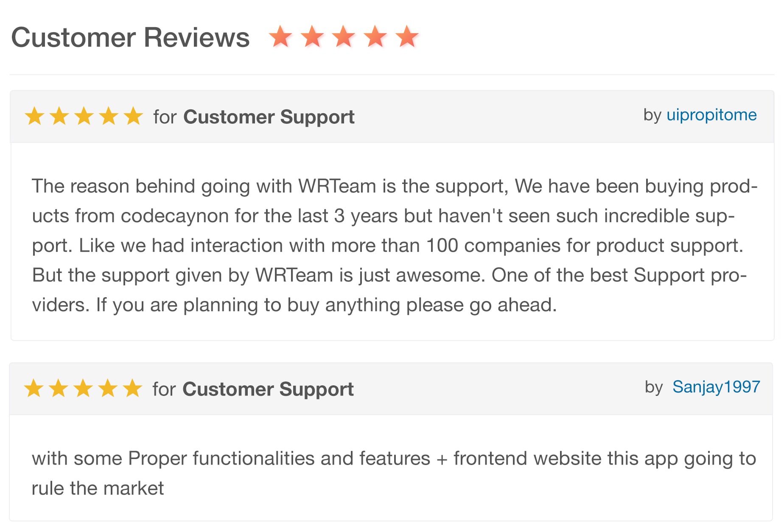Click the first yellow star of Sanjay1997's review
This screenshot has height=532, width=784.
tap(34, 388)
